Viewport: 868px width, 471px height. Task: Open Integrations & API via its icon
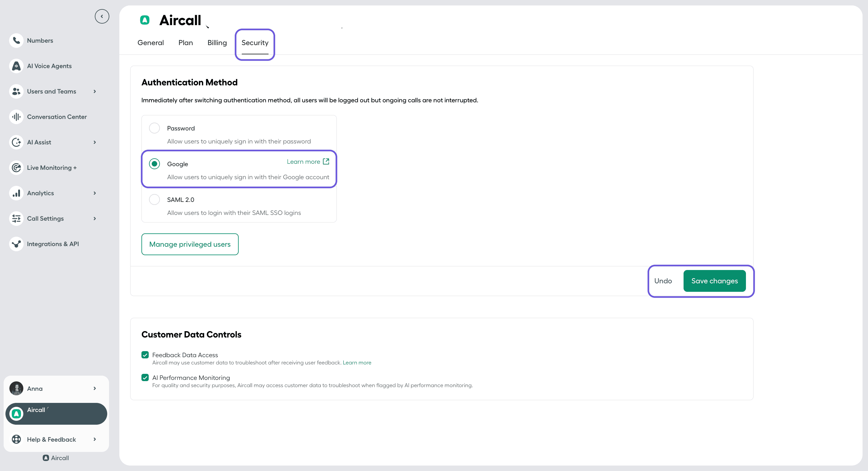(x=16, y=244)
